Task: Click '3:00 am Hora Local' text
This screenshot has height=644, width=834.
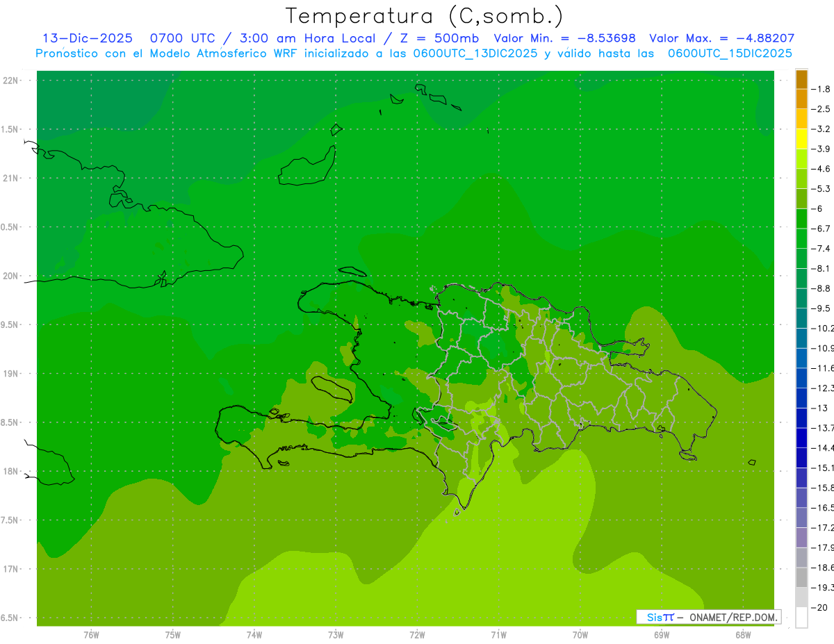Action: point(307,38)
